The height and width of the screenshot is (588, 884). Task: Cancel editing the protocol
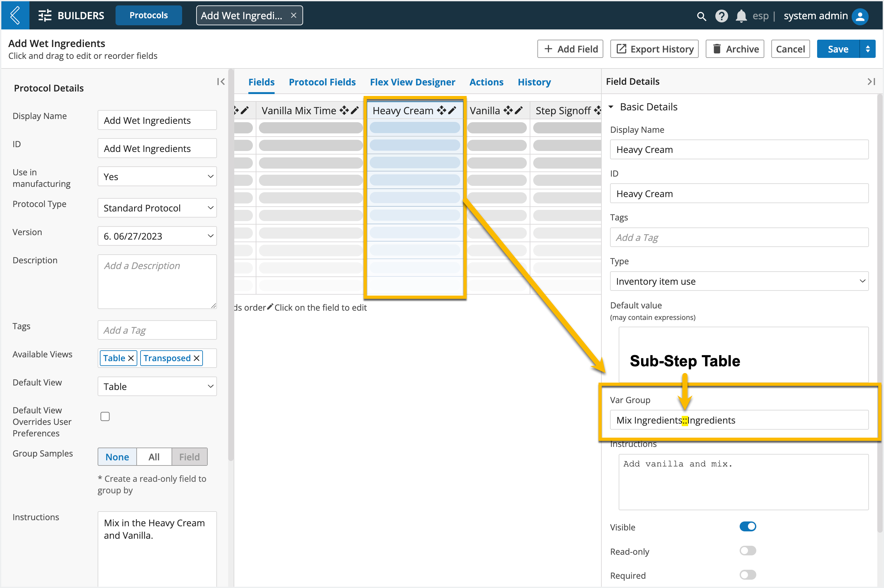[x=790, y=49]
